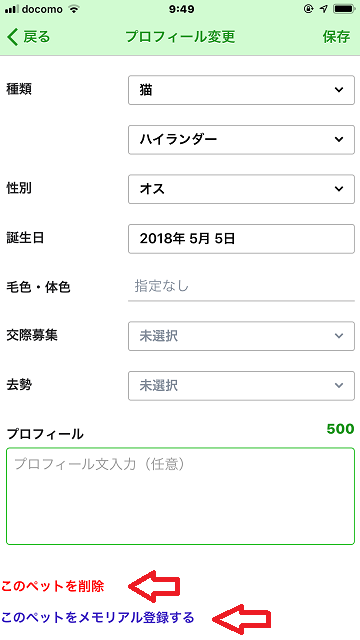Open the breed dropdown showing ハイランダー
The width and height of the screenshot is (360, 640).
coord(241,140)
